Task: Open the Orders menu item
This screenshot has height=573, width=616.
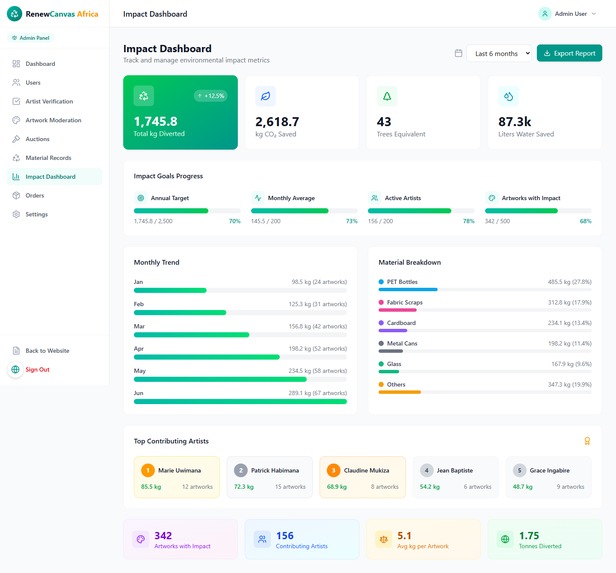Action: [55, 196]
